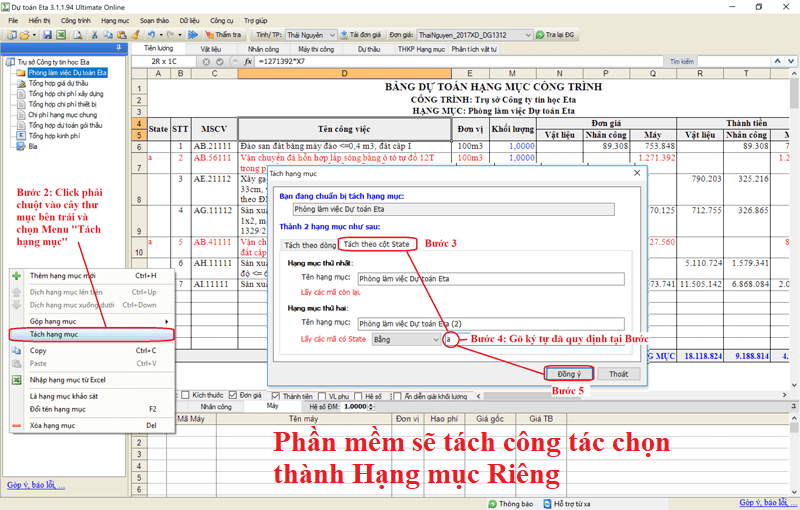Image resolution: width=800 pixels, height=510 pixels.
Task: Open the Hiển thị menu
Action: pos(39,20)
